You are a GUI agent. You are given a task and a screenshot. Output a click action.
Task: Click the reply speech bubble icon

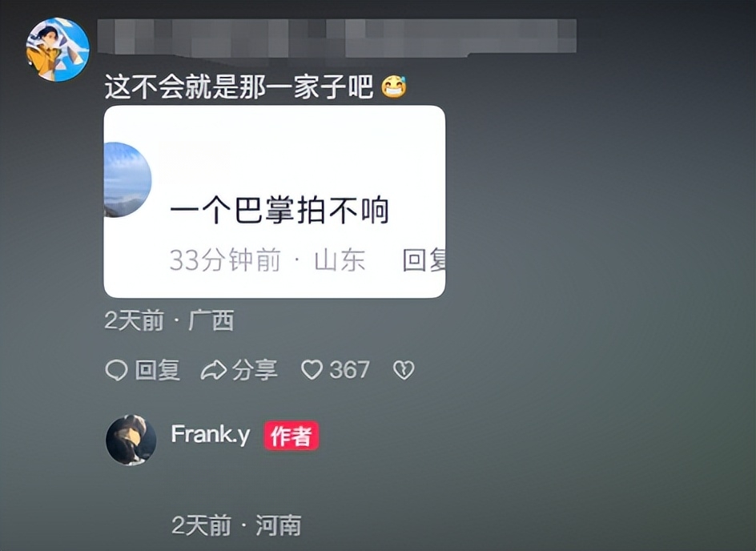tap(116, 371)
